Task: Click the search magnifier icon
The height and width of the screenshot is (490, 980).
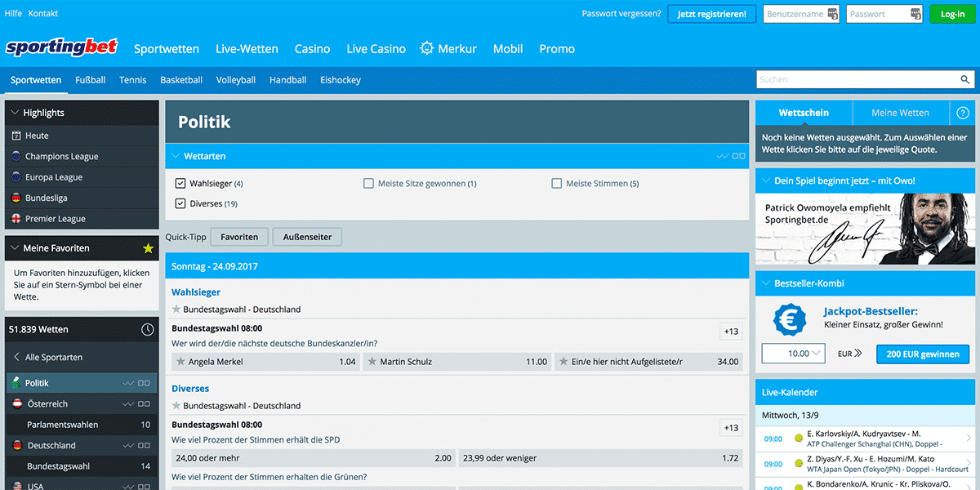Action: coord(965,80)
